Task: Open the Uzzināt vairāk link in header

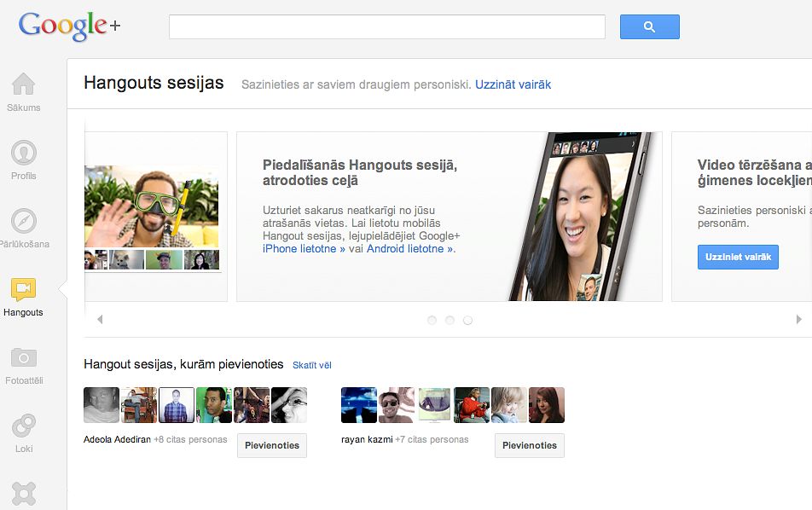Action: [513, 84]
